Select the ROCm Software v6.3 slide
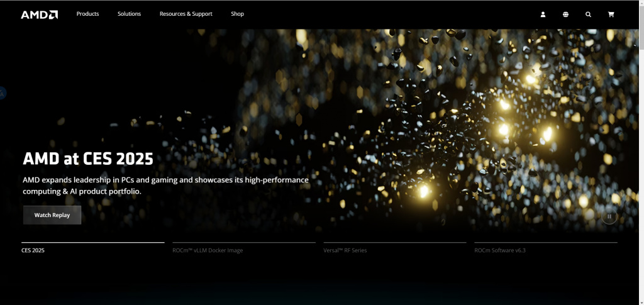Viewport: 644px width, 305px height. (x=545, y=248)
